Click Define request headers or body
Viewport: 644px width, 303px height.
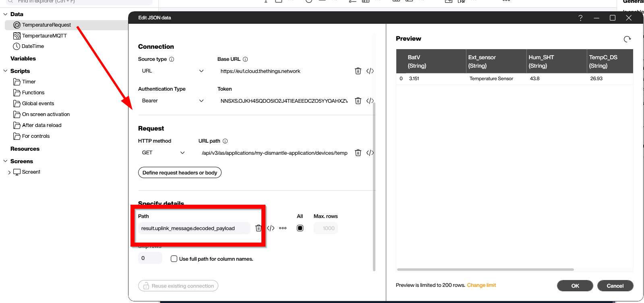pyautogui.click(x=180, y=172)
